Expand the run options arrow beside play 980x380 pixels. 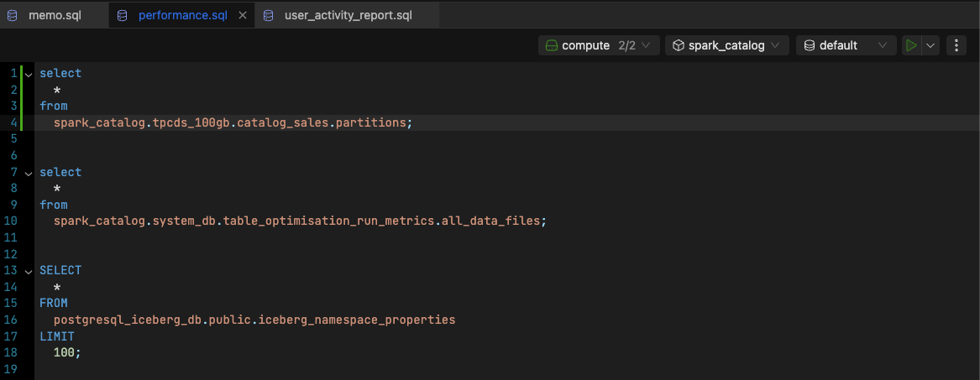(930, 45)
